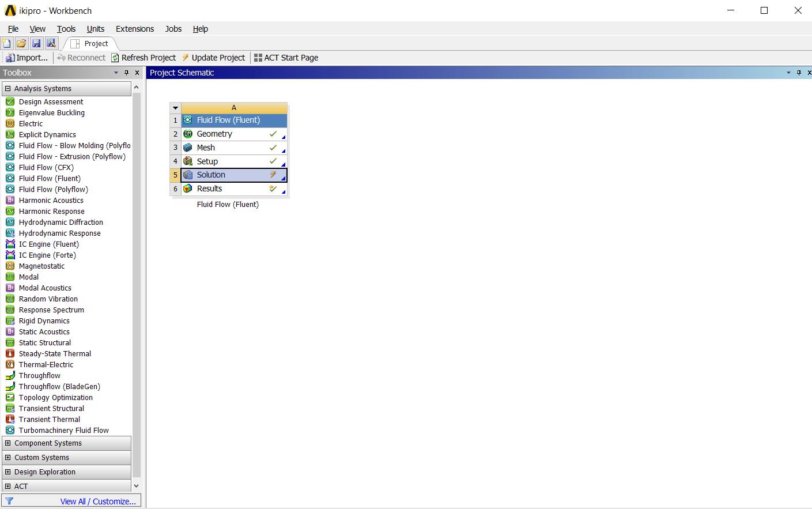Select the Results cell in system A
This screenshot has width=812, height=509.
pos(234,188)
